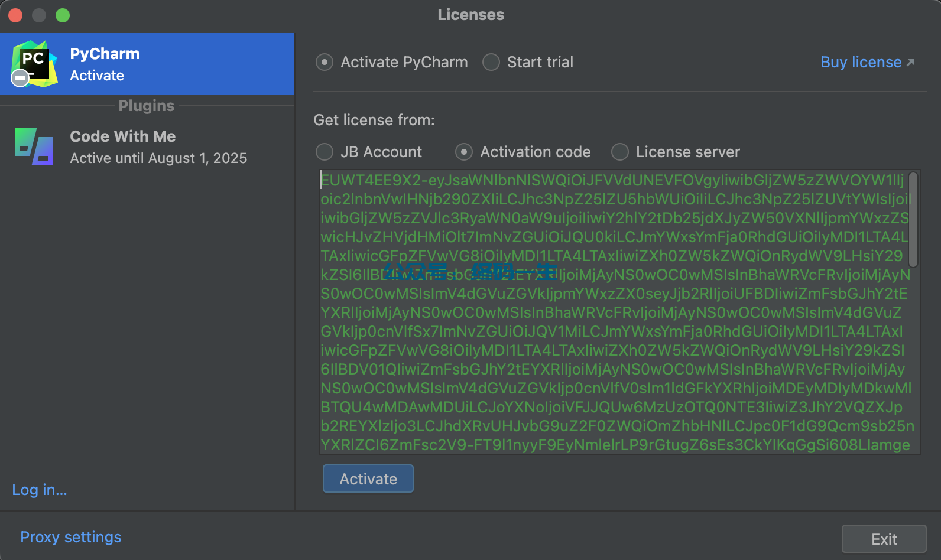The height and width of the screenshot is (560, 941).
Task: Click the activation code vertical scrollbar
Action: (x=913, y=219)
